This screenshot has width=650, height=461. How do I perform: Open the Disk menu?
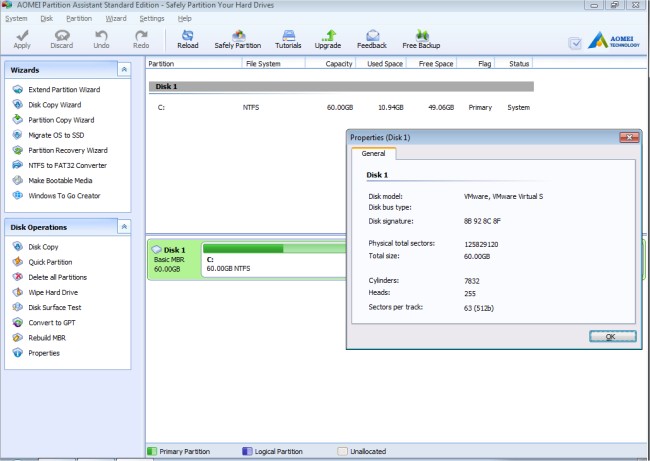pos(46,19)
